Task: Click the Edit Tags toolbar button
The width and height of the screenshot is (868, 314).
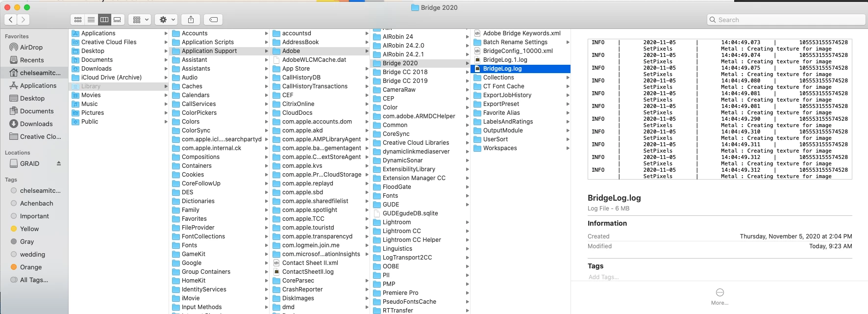Action: pos(213,20)
